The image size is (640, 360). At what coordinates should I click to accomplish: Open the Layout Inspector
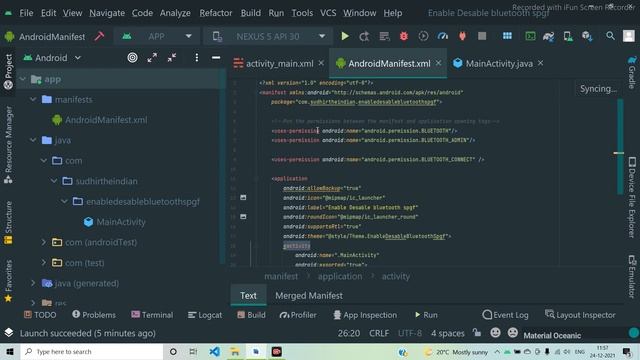[580, 315]
